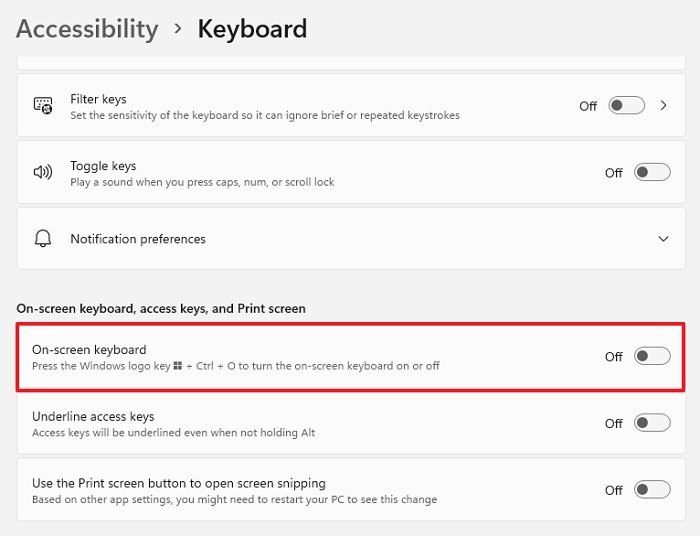
Task: Click the Toggle keys setting label
Action: (103, 166)
